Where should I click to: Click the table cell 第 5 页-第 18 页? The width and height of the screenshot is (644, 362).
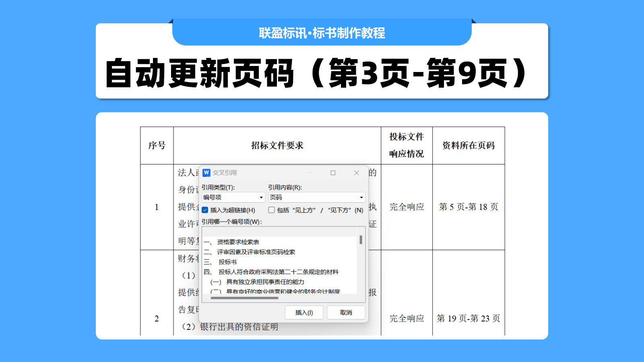(x=469, y=207)
